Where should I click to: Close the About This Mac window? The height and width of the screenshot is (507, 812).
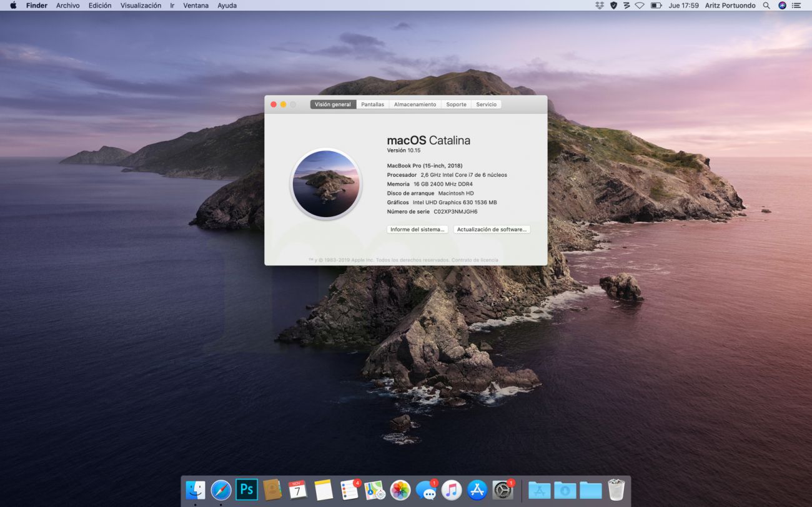(273, 104)
